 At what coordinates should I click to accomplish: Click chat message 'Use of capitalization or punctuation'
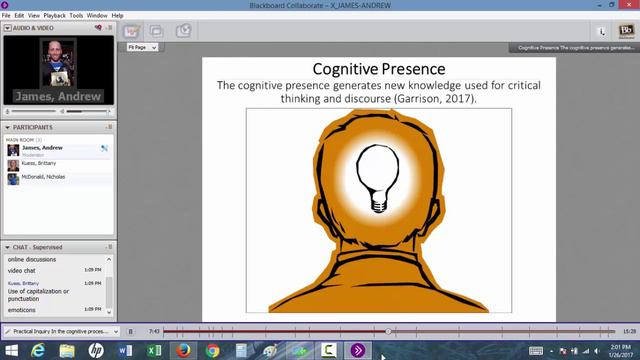tap(38, 295)
